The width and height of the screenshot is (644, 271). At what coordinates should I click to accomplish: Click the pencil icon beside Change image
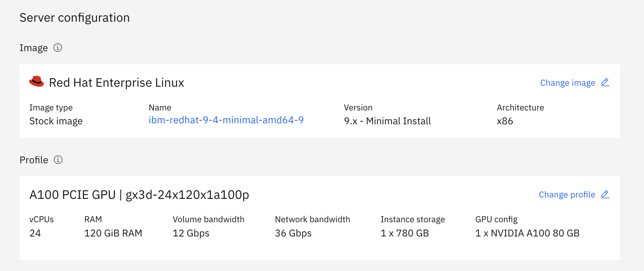coord(605,82)
